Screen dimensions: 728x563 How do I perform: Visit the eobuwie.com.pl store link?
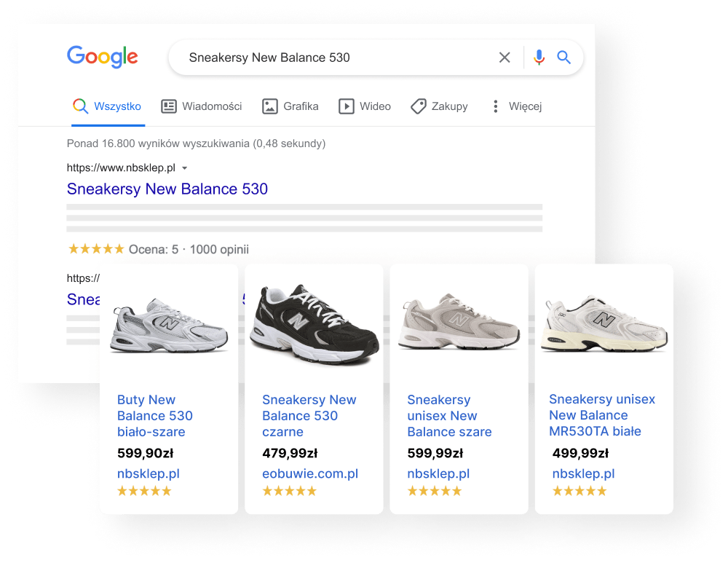tap(310, 473)
